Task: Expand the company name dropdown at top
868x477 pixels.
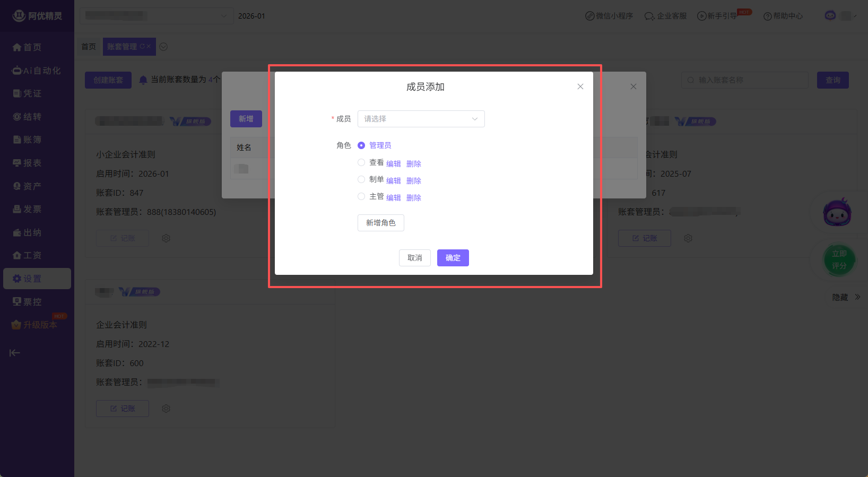Action: pyautogui.click(x=156, y=16)
